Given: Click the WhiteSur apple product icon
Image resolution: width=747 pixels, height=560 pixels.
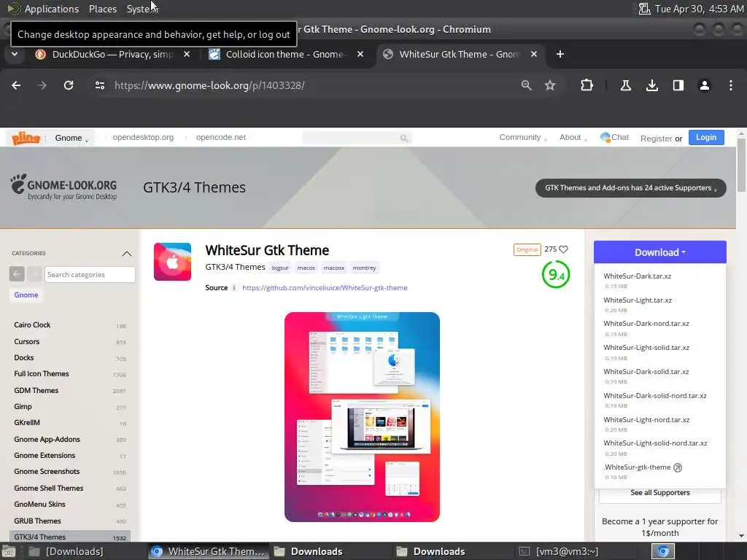Looking at the screenshot, I should (x=172, y=262).
